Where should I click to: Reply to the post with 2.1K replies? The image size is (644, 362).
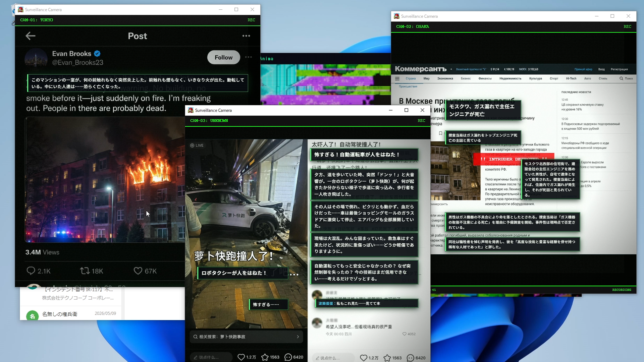point(38,271)
